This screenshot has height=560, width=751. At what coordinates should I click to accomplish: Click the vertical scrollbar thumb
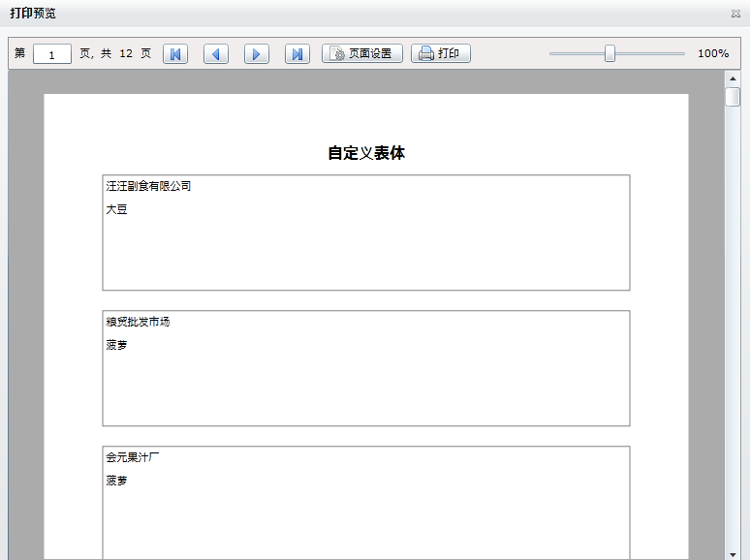733,97
